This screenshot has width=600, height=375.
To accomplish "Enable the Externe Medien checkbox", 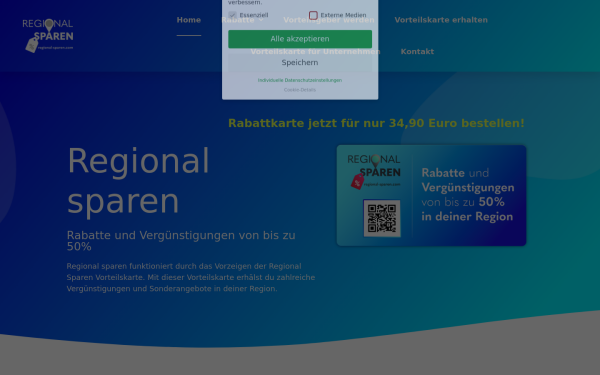I will coord(313,15).
